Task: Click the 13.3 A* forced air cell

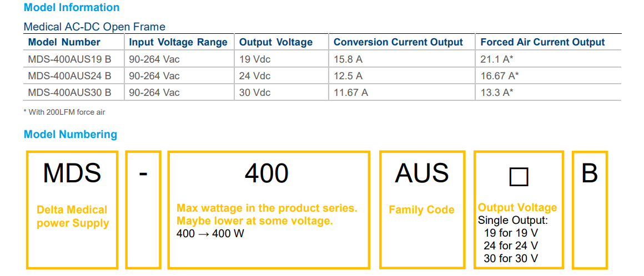Action: click(497, 93)
